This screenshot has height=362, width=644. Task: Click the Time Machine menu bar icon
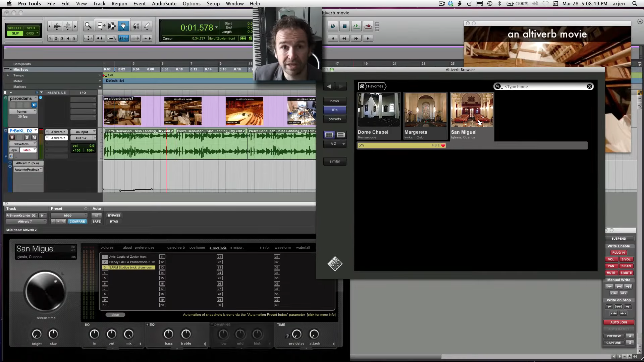click(490, 4)
